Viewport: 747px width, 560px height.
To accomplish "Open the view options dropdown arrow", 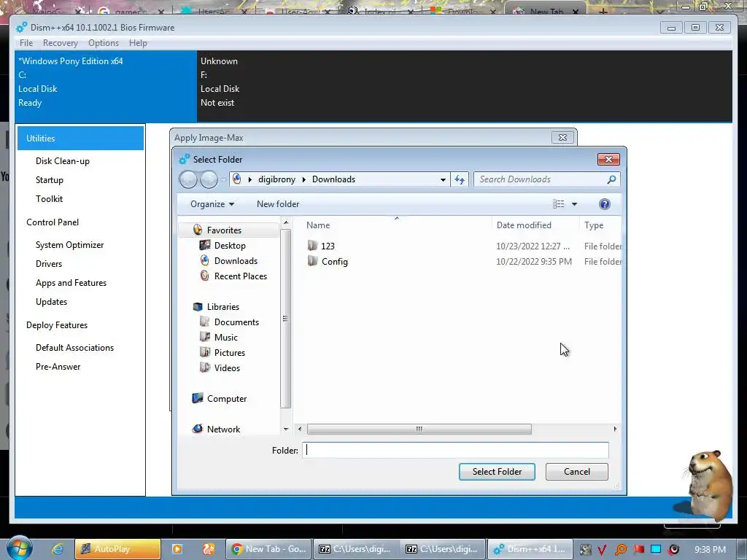I will pyautogui.click(x=575, y=204).
